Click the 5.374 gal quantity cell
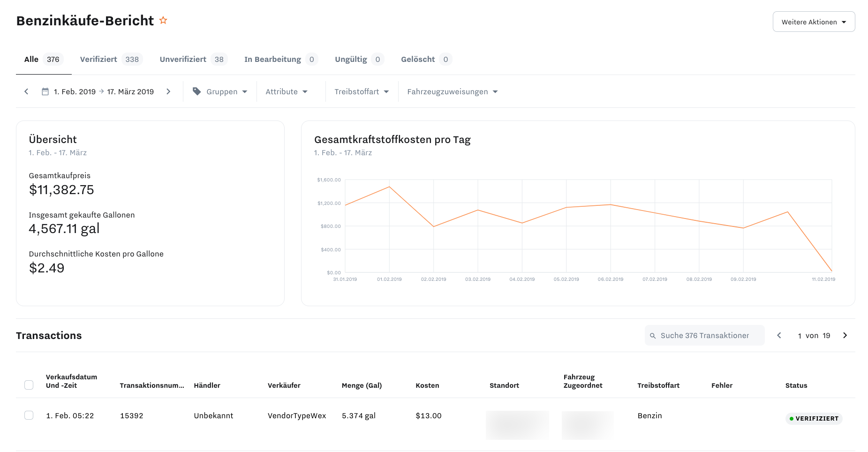Image resolution: width=868 pixels, height=452 pixels. click(358, 415)
